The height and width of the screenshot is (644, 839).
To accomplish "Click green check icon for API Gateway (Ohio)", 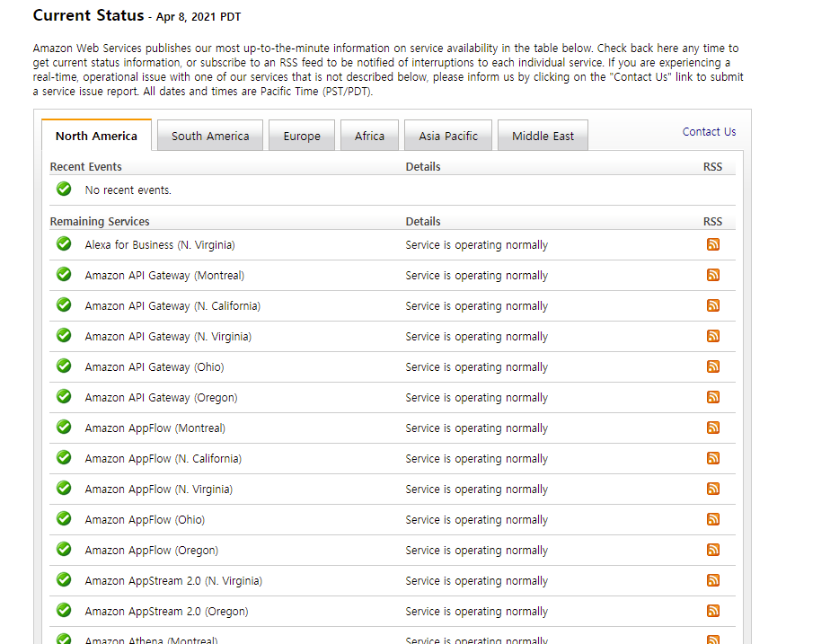I will point(64,366).
